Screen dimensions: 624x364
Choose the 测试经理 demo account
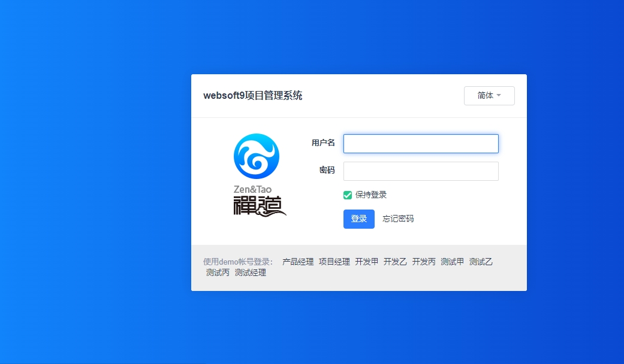[250, 272]
